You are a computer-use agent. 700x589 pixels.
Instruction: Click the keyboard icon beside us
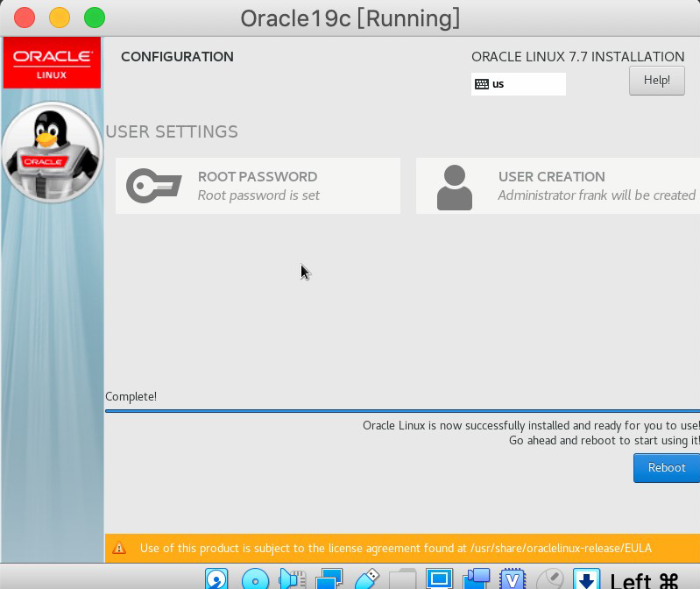tap(482, 84)
